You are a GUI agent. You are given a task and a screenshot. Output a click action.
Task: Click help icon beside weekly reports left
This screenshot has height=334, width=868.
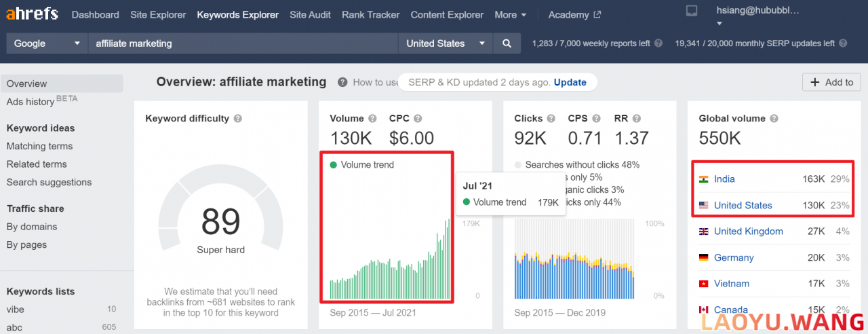point(658,43)
